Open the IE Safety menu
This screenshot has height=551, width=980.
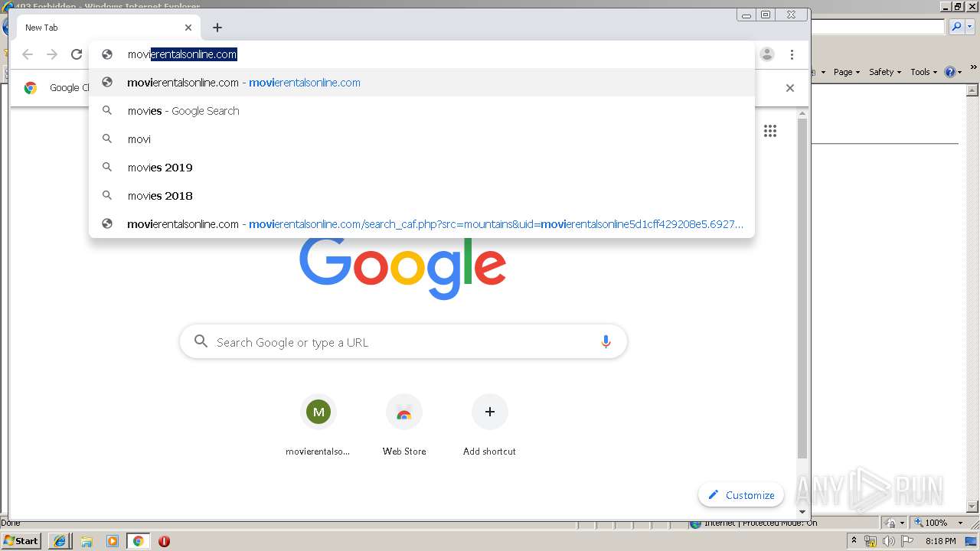884,72
